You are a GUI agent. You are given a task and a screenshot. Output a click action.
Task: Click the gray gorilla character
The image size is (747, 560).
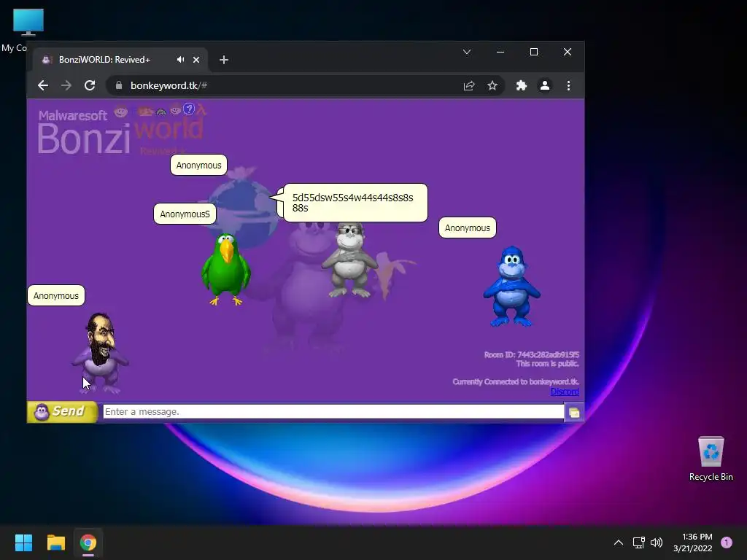(x=350, y=260)
